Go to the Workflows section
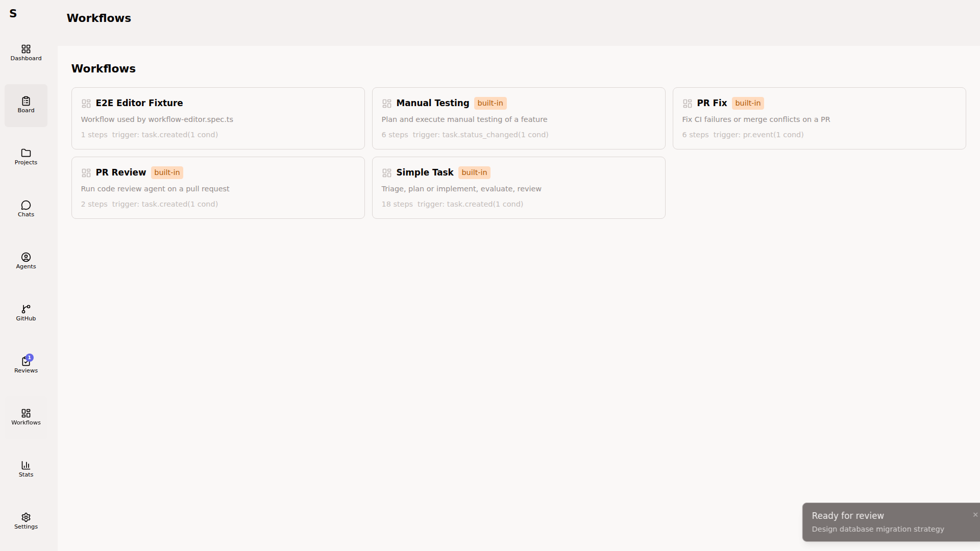The image size is (980, 551). coord(26,417)
